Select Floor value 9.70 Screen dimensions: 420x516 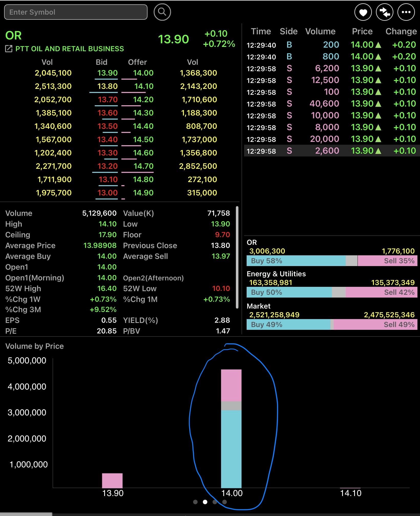223,235
